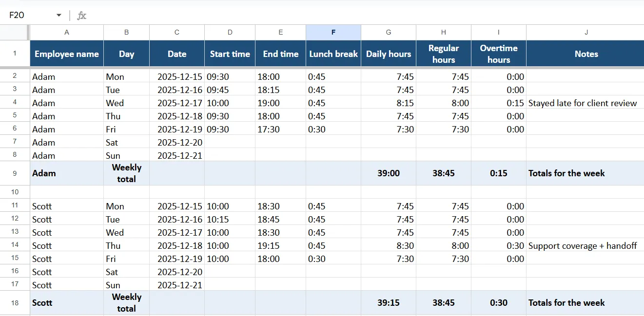Screen dimensions: 644x316
Task: Click Adam's Wednesday daily hours 8:15
Action: [x=389, y=103]
